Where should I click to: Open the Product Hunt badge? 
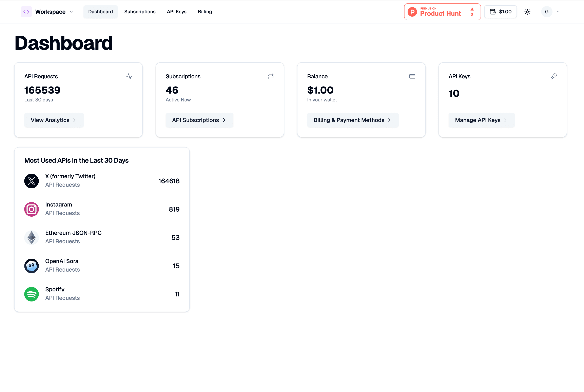(x=442, y=12)
